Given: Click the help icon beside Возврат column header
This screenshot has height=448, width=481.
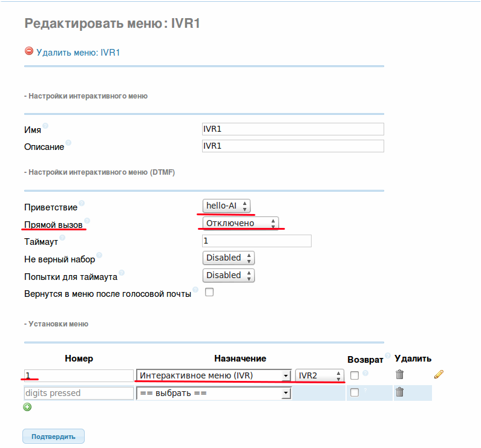Looking at the screenshot, I should [x=388, y=355].
